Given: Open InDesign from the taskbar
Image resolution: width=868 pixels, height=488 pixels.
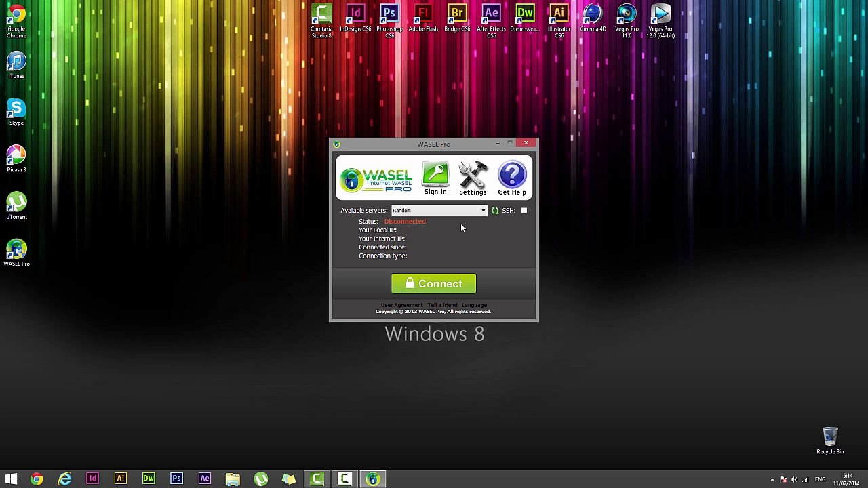Looking at the screenshot, I should coord(92,479).
